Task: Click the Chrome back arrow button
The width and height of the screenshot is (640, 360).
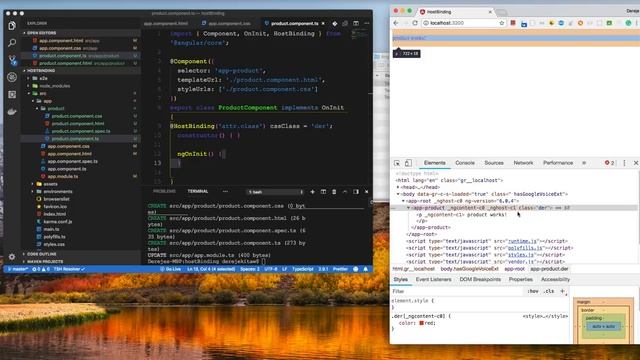Action: coord(396,23)
